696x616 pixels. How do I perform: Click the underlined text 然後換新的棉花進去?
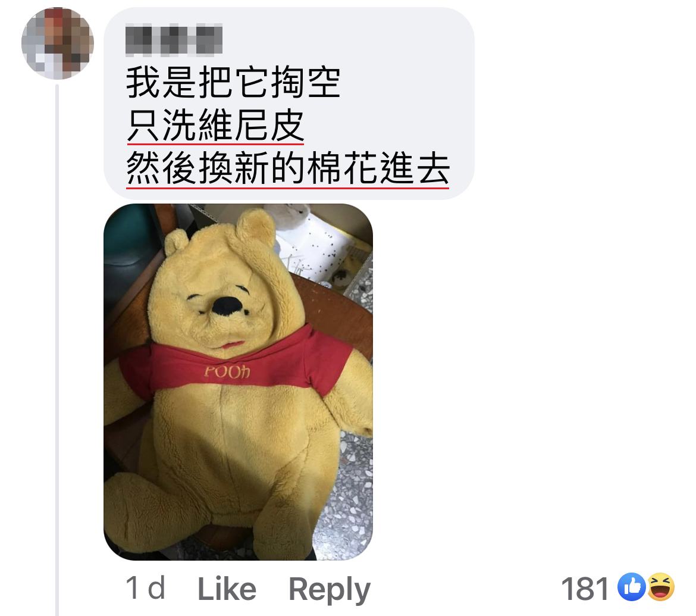[x=288, y=168]
